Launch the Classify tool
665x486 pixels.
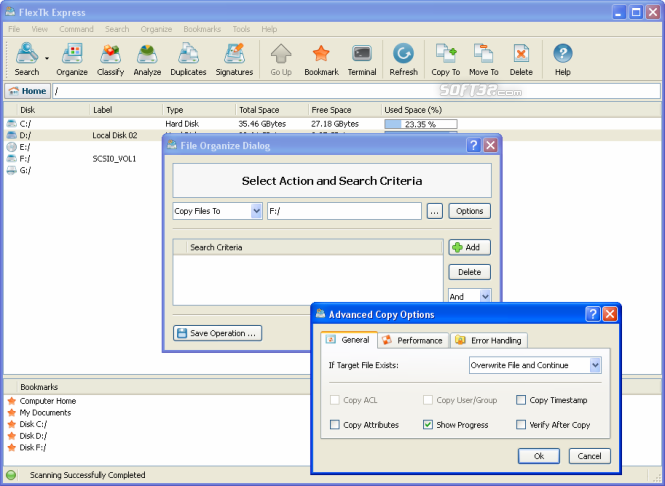click(110, 59)
